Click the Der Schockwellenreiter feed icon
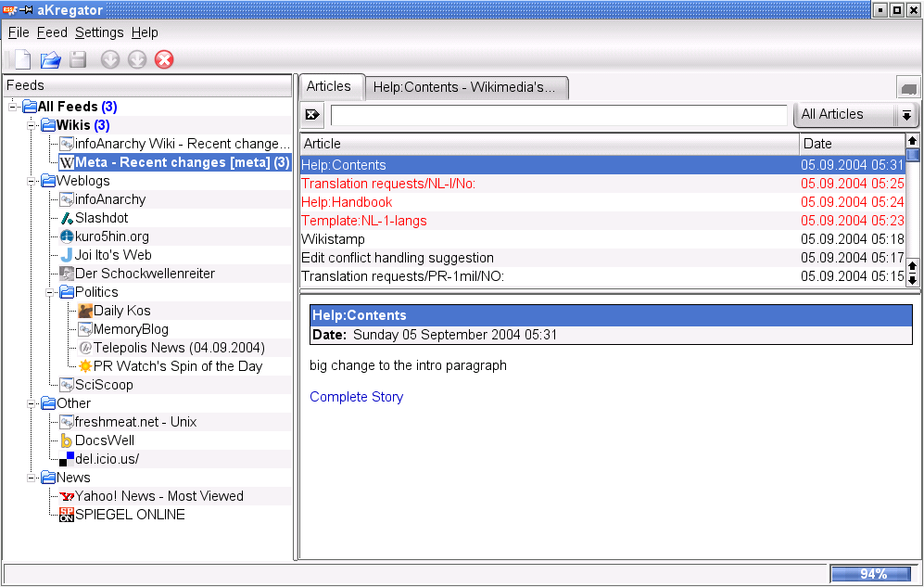924x587 pixels. 67,274
